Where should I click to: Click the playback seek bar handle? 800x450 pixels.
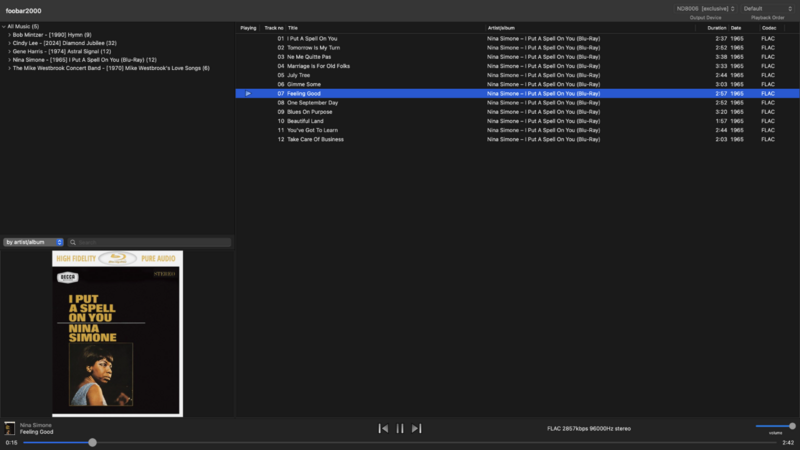(92, 442)
